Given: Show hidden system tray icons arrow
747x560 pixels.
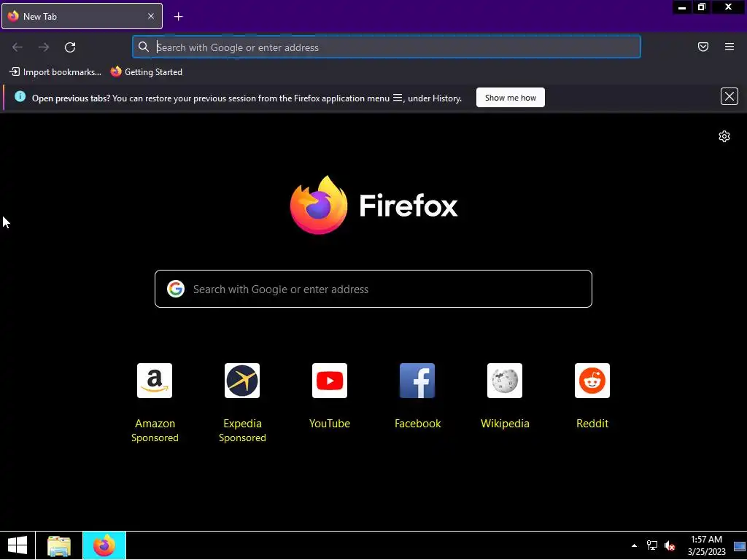Looking at the screenshot, I should click(x=634, y=545).
